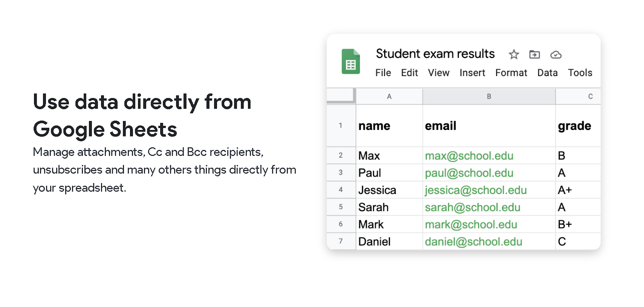Open the Data menu
The width and height of the screenshot is (644, 307).
[x=547, y=73]
